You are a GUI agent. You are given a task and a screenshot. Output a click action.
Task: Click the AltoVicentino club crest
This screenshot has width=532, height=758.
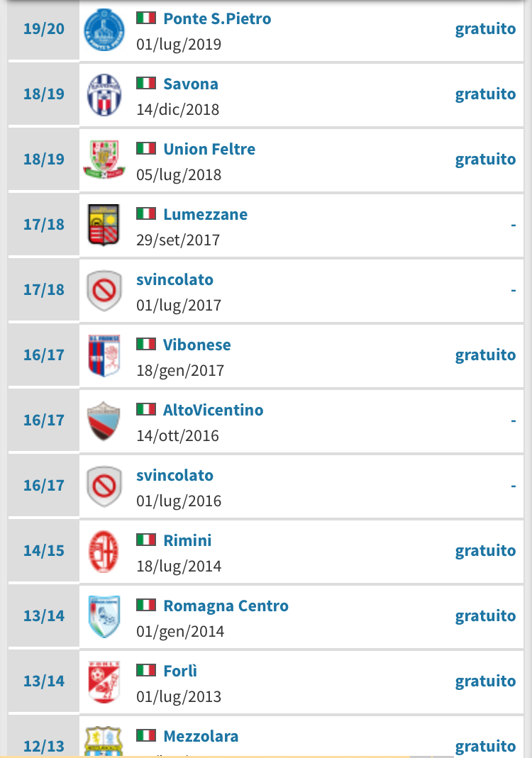pos(104,420)
